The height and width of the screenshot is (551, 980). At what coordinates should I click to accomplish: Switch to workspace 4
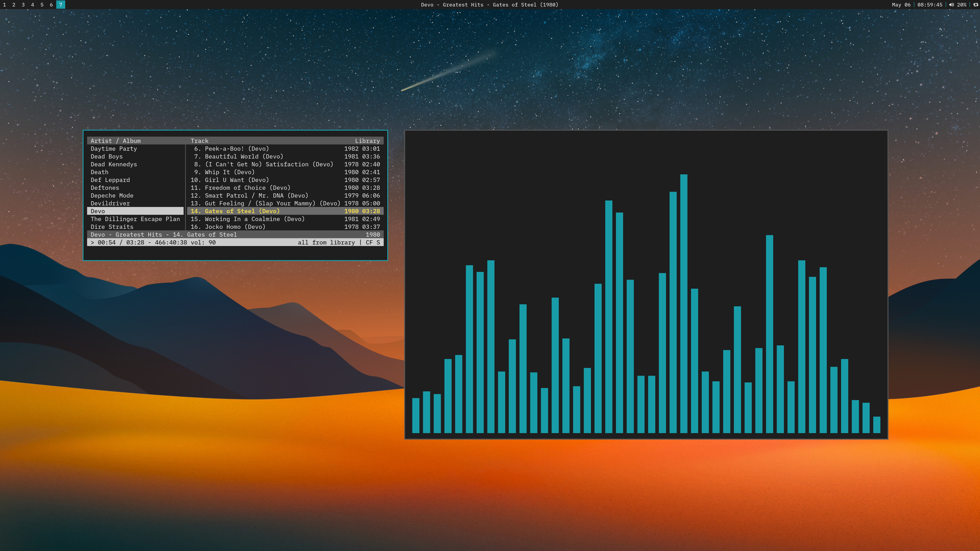click(32, 4)
